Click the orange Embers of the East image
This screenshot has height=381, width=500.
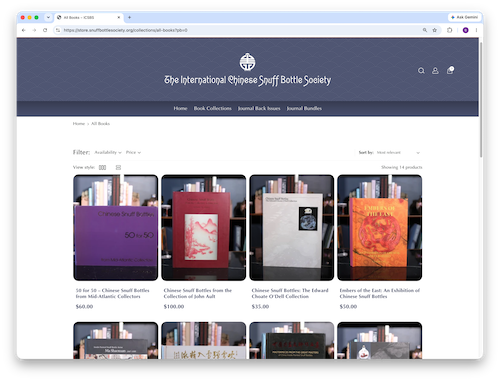380,228
